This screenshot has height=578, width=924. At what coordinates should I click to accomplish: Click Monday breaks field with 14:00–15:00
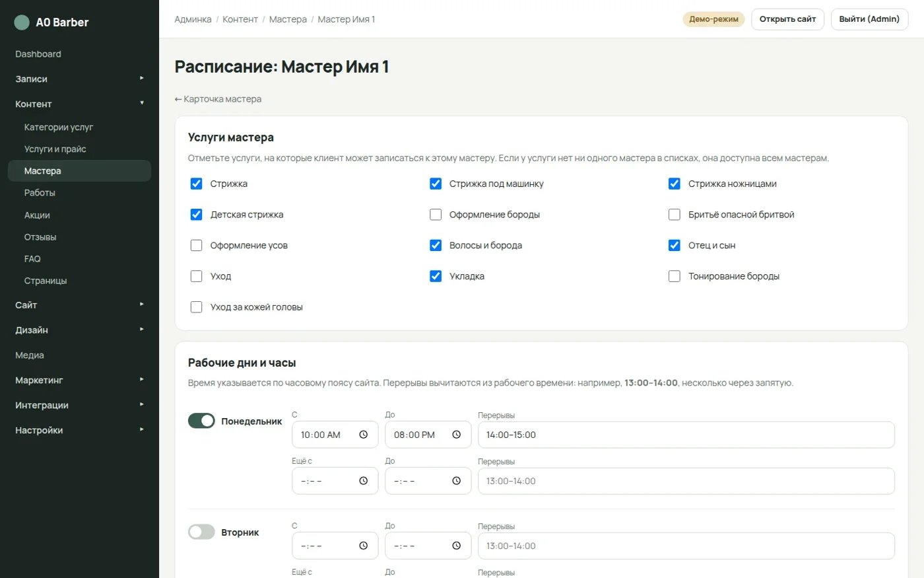tap(686, 435)
